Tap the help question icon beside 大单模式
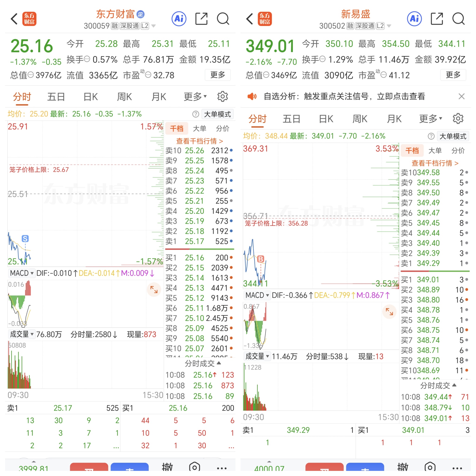 pyautogui.click(x=196, y=114)
